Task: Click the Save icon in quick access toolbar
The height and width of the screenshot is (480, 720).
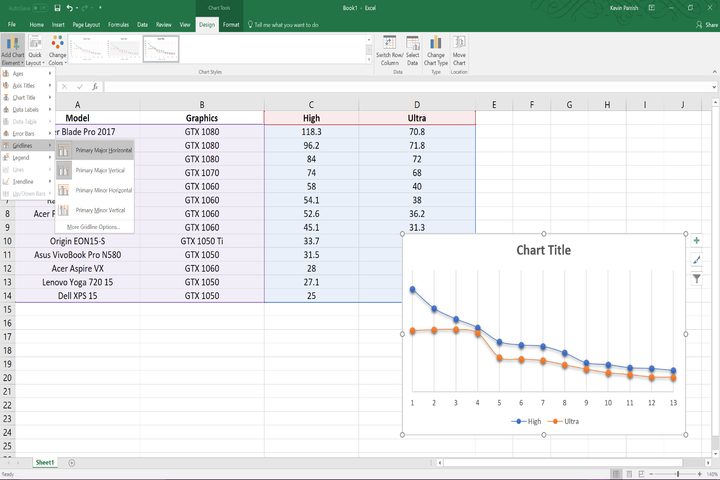Action: 57,8
